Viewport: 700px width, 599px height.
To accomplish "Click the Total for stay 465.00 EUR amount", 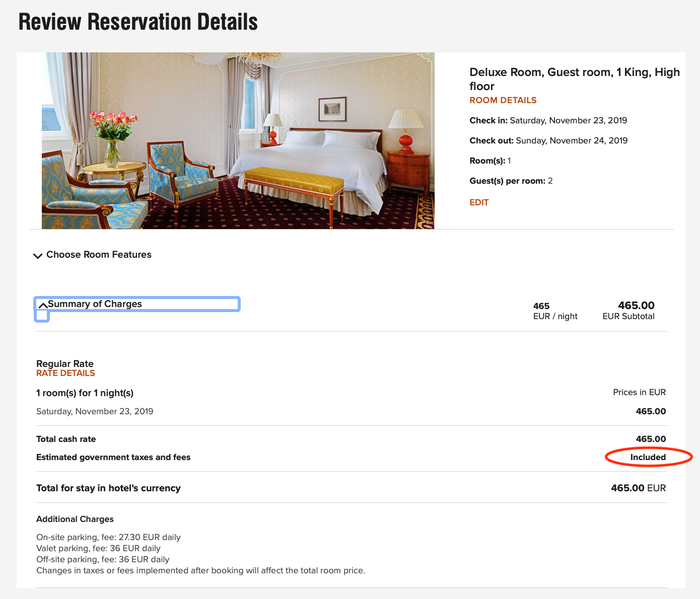I will click(639, 488).
